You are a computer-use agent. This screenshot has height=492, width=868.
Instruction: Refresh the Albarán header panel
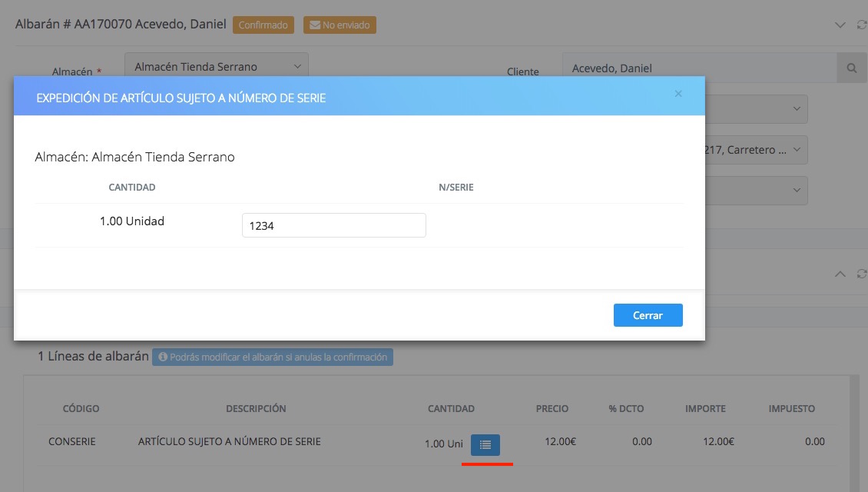pyautogui.click(x=861, y=25)
